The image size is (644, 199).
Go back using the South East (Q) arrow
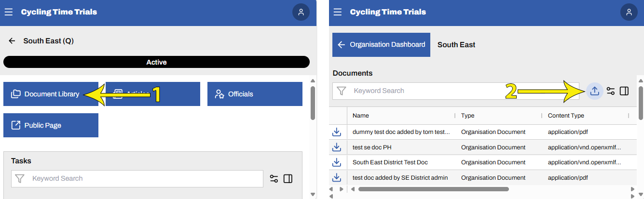13,41
